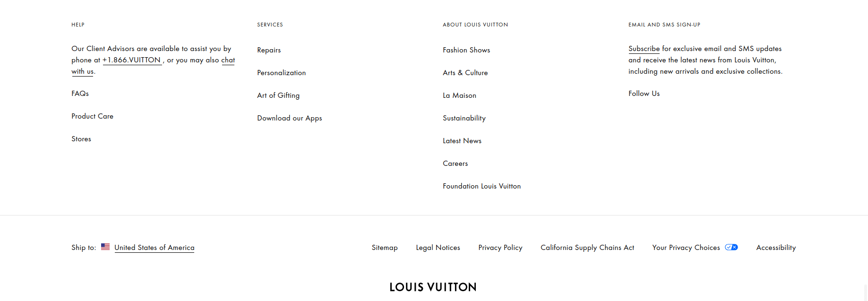Click the US flag icon
Viewport: 868px width, 301px height.
pyautogui.click(x=105, y=247)
